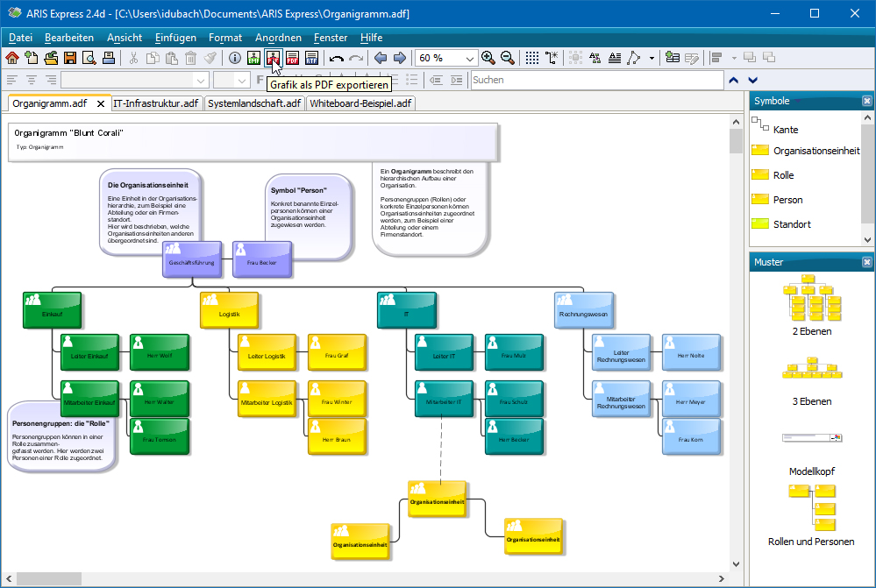
Task: Toggle right text alignment
Action: (x=51, y=81)
